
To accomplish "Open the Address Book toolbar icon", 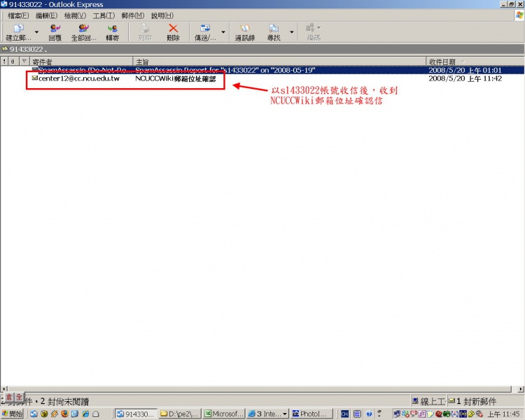I will (x=244, y=31).
